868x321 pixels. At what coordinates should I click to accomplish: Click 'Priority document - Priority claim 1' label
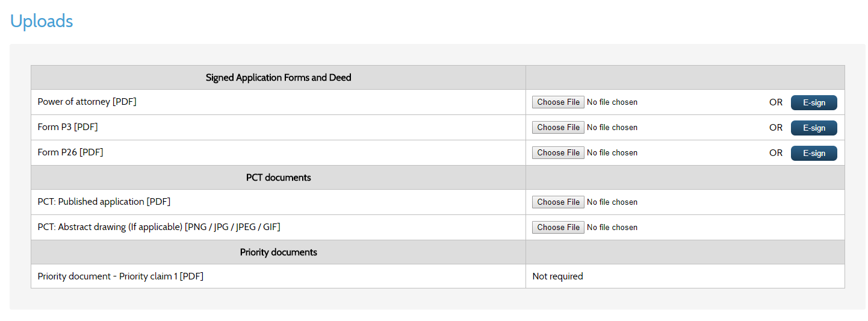coord(120,276)
